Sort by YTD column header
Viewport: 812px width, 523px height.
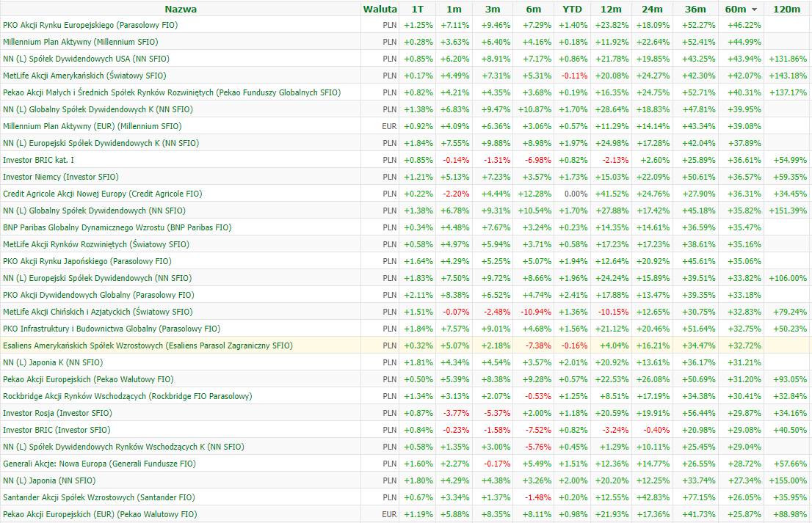572,10
